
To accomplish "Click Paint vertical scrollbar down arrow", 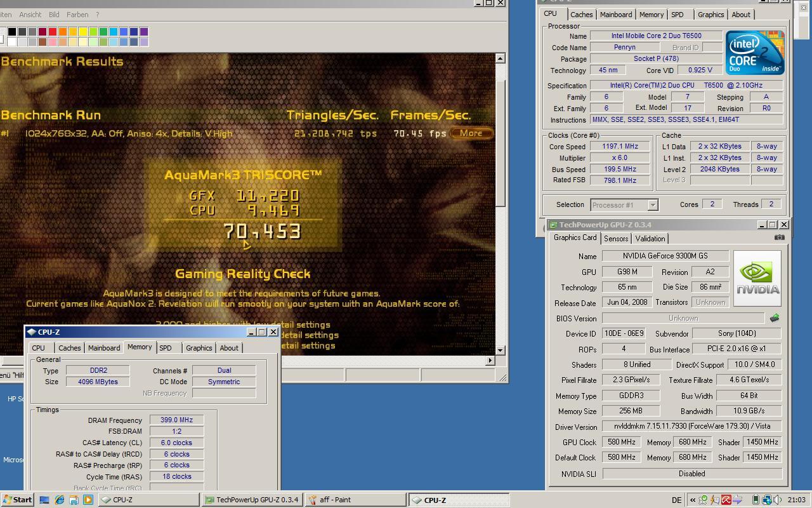I will [x=500, y=350].
